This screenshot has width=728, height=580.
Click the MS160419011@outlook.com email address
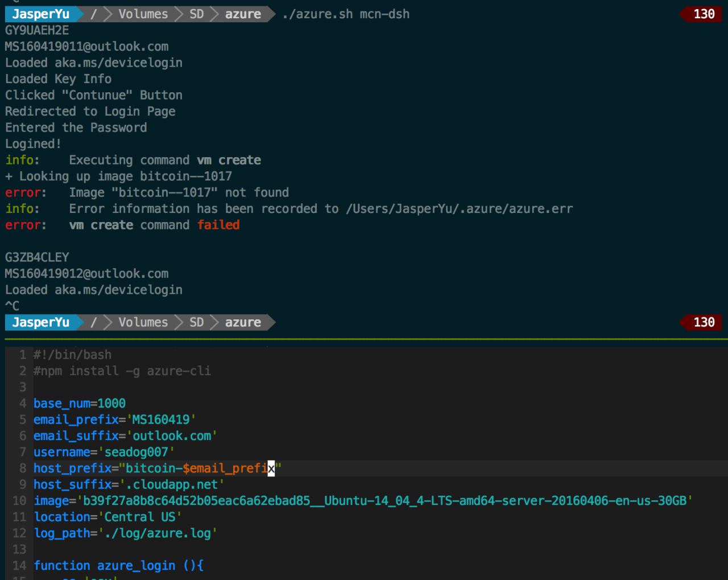[86, 47]
